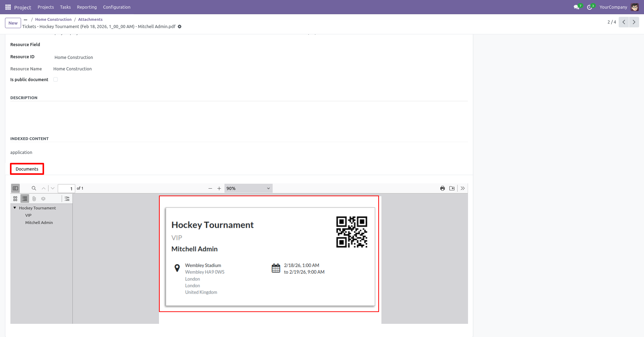644x337 pixels.
Task: Click the New button
Action: [x=13, y=23]
